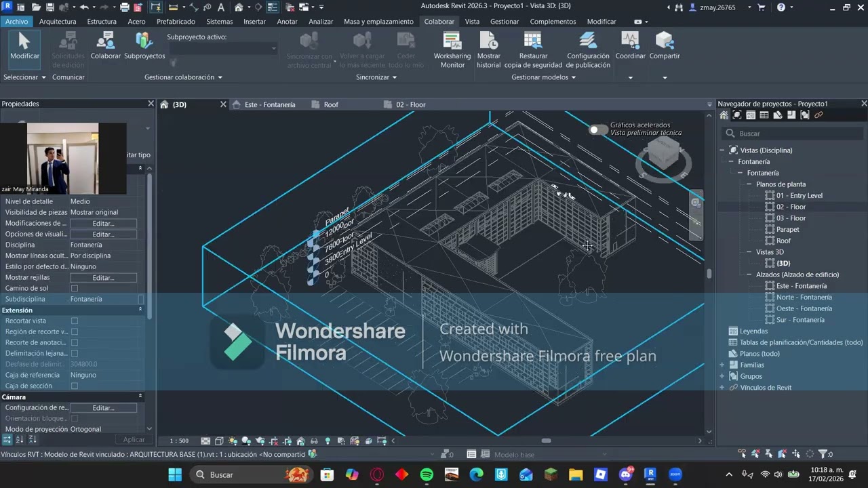Open the Arquitectura ribbon tab

click(x=58, y=22)
